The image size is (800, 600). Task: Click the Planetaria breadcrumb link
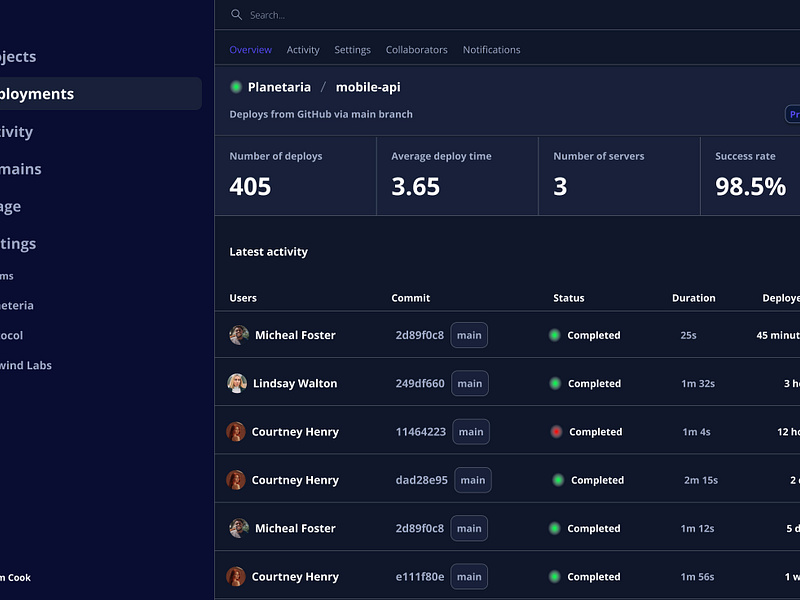tap(279, 87)
